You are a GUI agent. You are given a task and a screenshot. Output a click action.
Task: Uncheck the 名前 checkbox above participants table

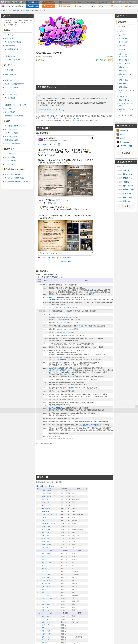tap(37, 486)
